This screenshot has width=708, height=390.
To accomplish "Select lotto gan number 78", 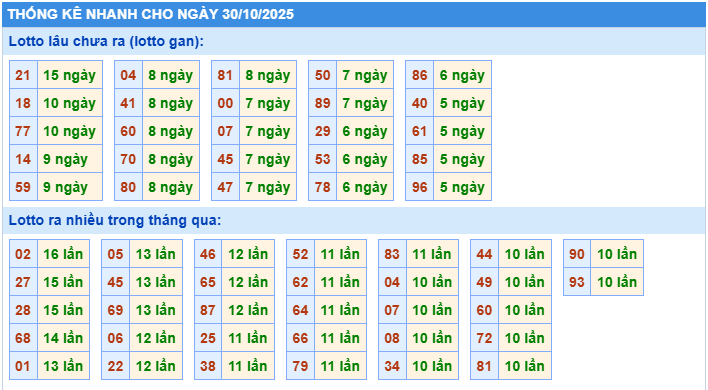I will 322,187.
